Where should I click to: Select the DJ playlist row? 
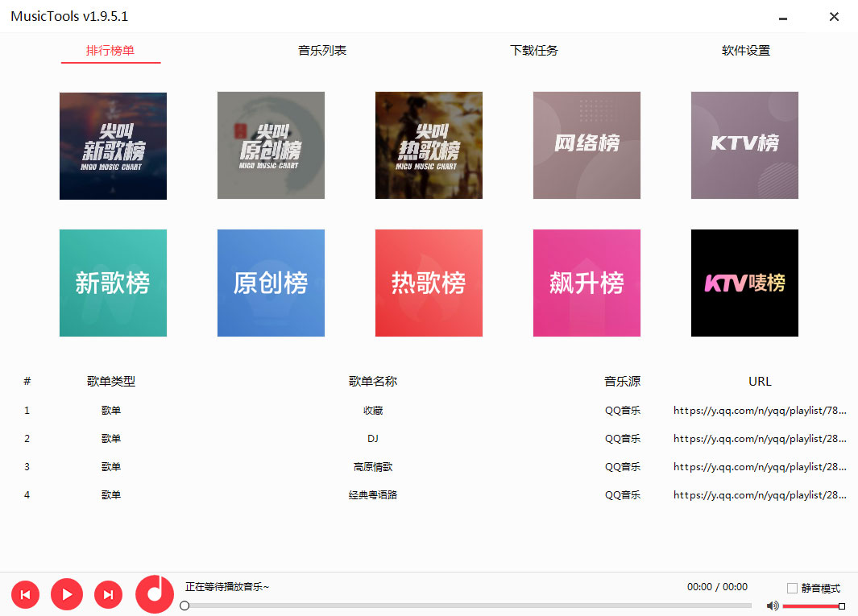429,439
